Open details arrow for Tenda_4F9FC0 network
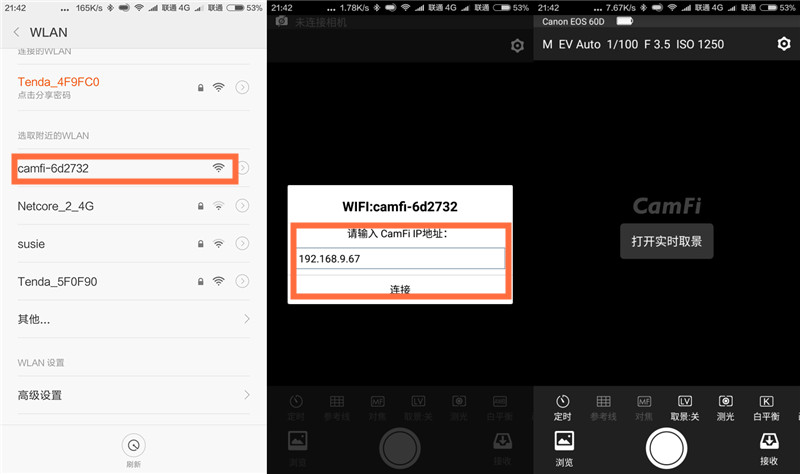Screen dimensions: 800x474 (x=242, y=87)
